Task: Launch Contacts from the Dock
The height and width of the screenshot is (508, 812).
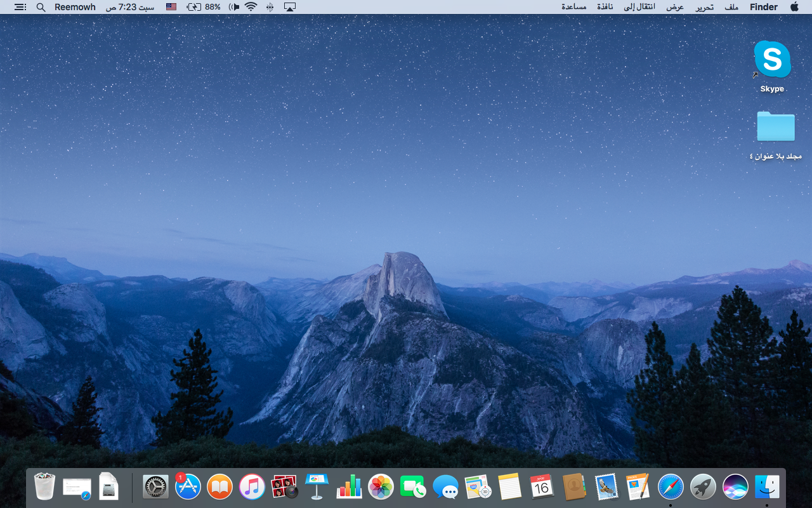Action: coord(574,487)
